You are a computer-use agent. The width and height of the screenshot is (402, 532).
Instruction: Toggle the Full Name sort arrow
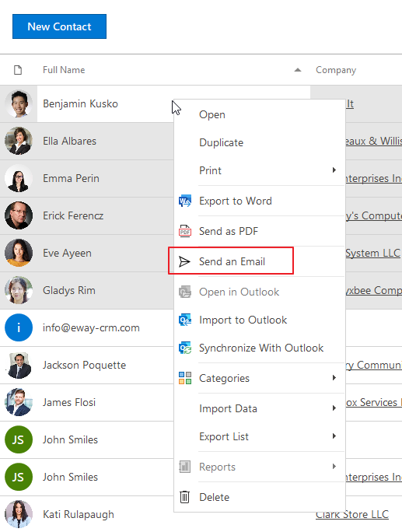click(x=298, y=70)
